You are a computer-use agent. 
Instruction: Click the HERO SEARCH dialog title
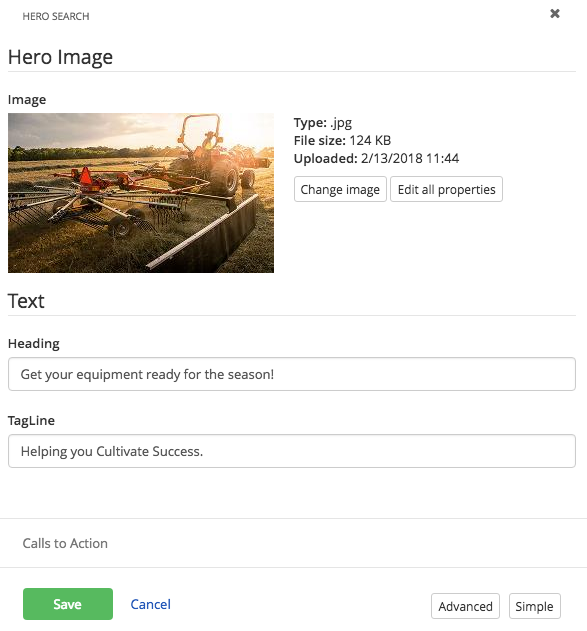(x=56, y=16)
